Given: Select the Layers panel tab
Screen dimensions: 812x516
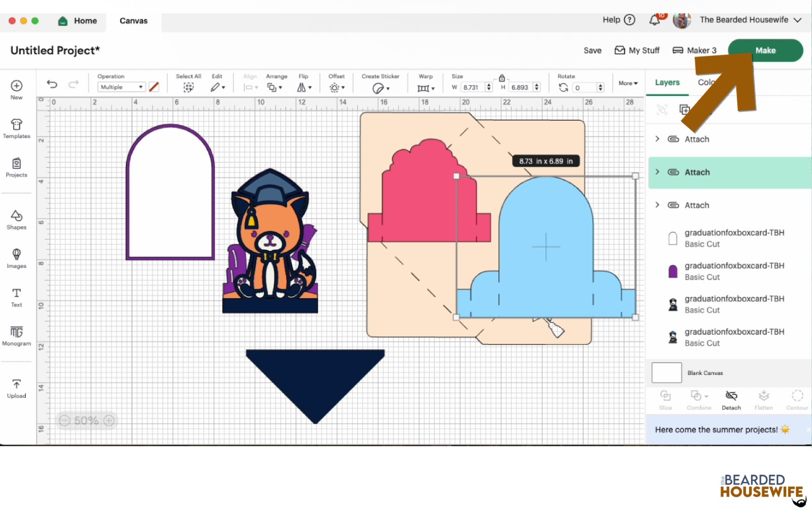Looking at the screenshot, I should [667, 83].
